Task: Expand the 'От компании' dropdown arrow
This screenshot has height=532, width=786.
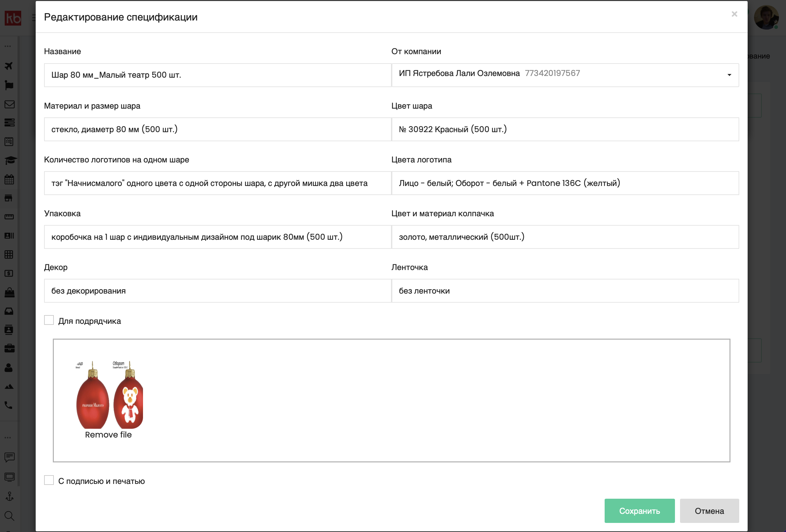Action: [729, 75]
